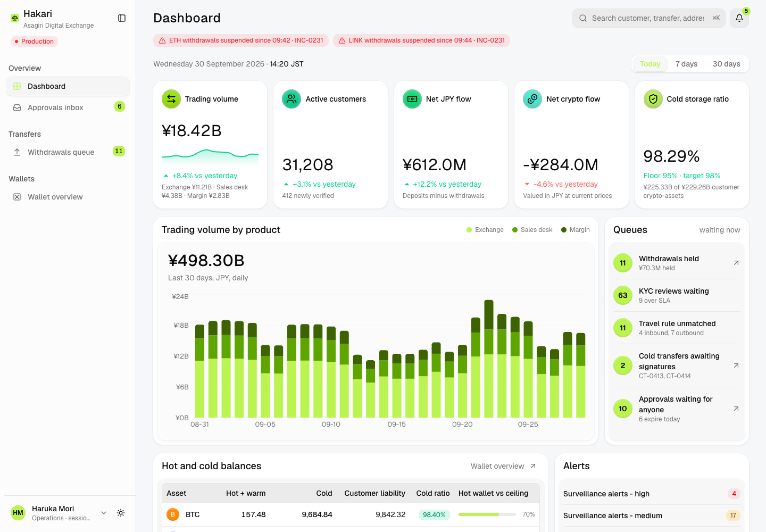
Task: Click the Trading volume swap icon
Action: tap(171, 99)
